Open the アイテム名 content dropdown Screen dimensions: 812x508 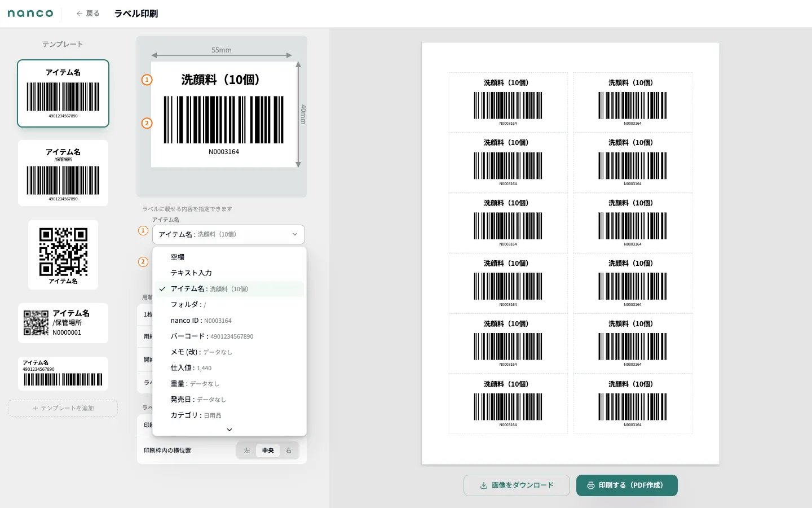coord(228,234)
